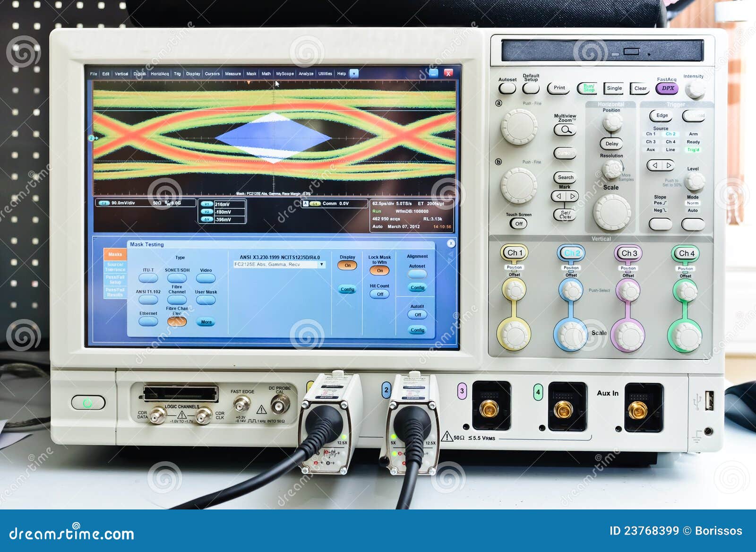The image size is (756, 552).
Task: Click the V2 cursor value icon
Action: pyautogui.click(x=206, y=211)
